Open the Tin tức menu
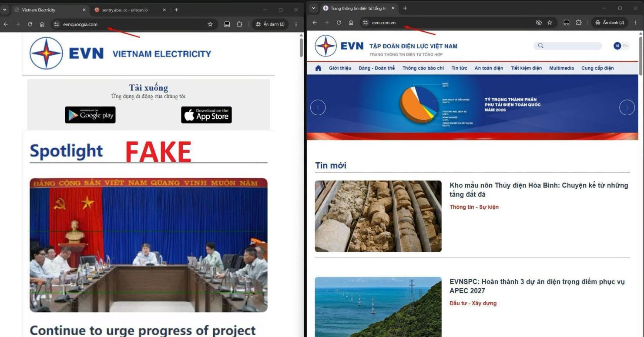This screenshot has height=337, width=644. tap(459, 68)
